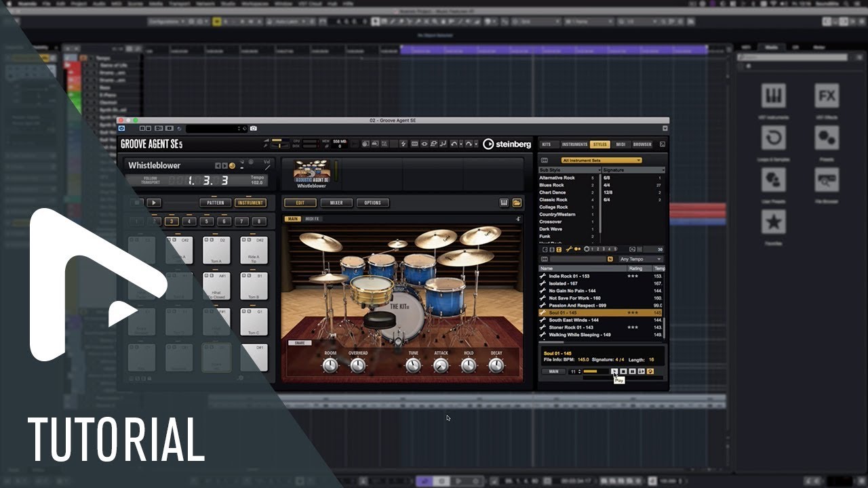Select the STYLES tab
The image size is (868, 488).
(x=600, y=144)
